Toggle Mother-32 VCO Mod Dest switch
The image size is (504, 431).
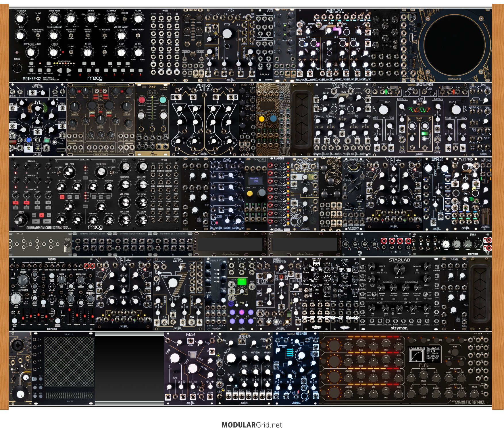71,36
